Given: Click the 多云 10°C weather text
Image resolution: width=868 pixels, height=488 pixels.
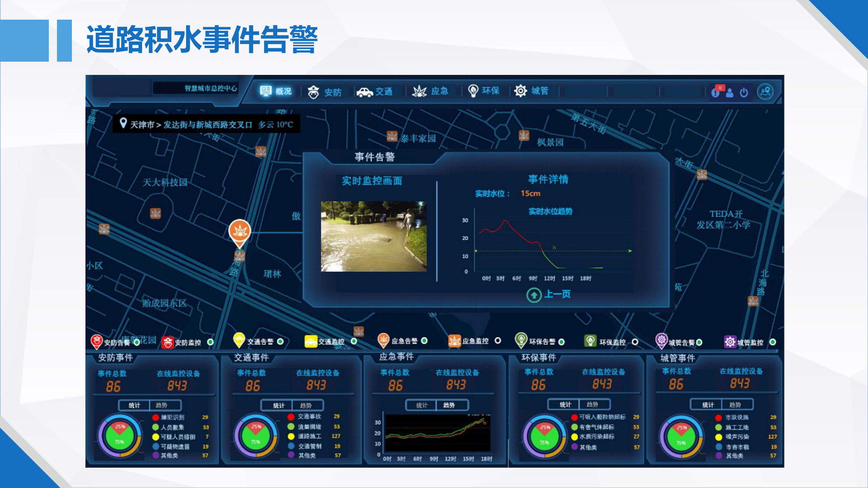Looking at the screenshot, I should click(275, 125).
